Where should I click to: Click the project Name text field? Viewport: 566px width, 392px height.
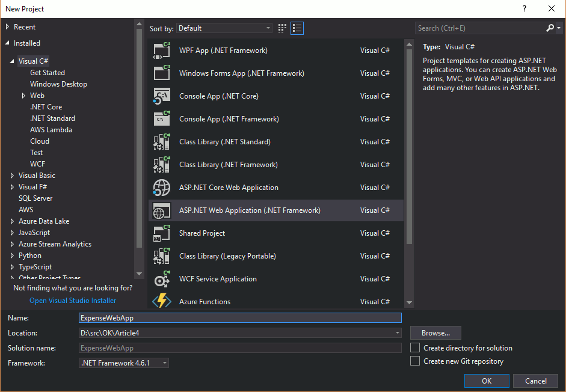[x=239, y=318]
